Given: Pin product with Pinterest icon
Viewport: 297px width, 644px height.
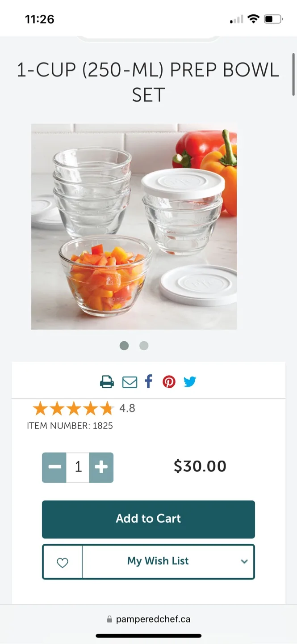Looking at the screenshot, I should (169, 382).
